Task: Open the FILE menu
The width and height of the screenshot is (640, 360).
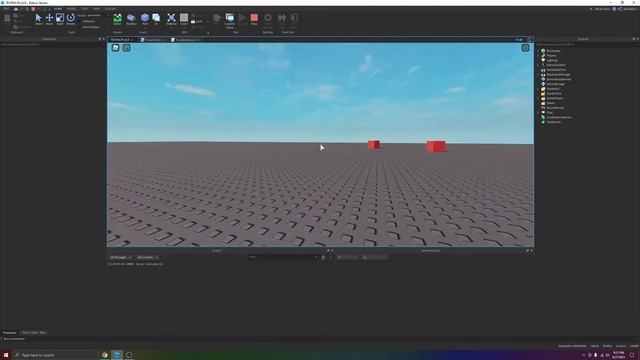Action: [x=6, y=9]
